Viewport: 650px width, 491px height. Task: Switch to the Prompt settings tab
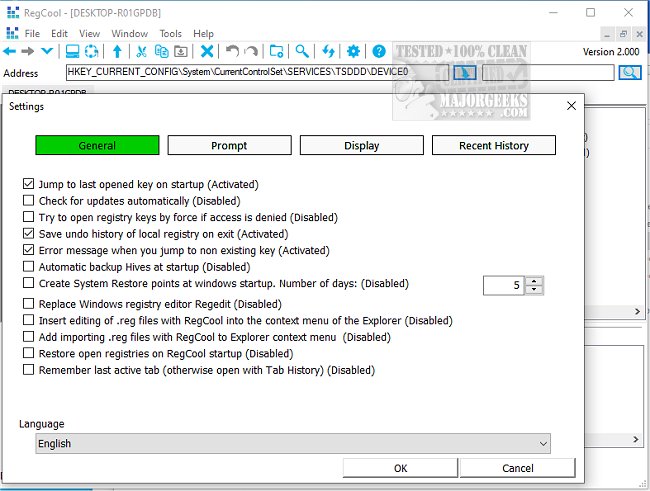click(229, 145)
